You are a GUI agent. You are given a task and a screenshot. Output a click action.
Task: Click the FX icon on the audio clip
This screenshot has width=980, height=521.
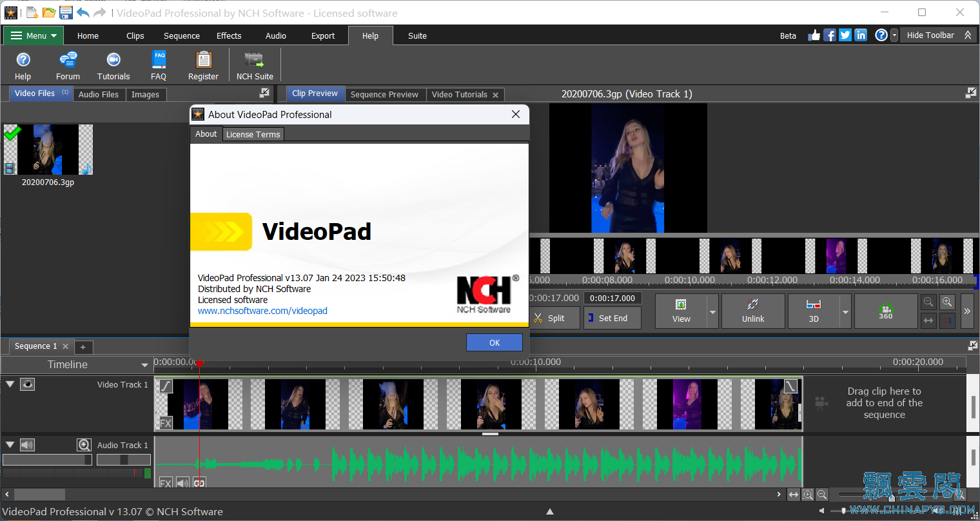pos(166,483)
